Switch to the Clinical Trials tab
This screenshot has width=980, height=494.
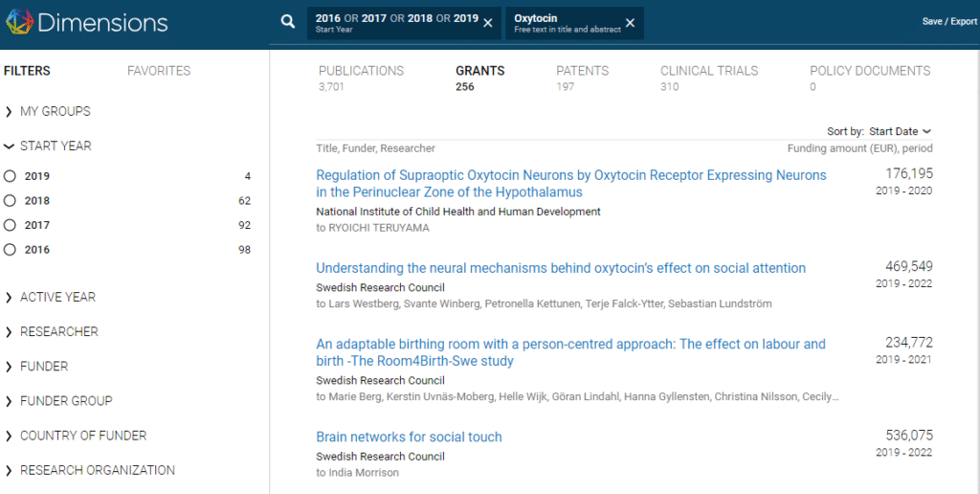coord(708,71)
